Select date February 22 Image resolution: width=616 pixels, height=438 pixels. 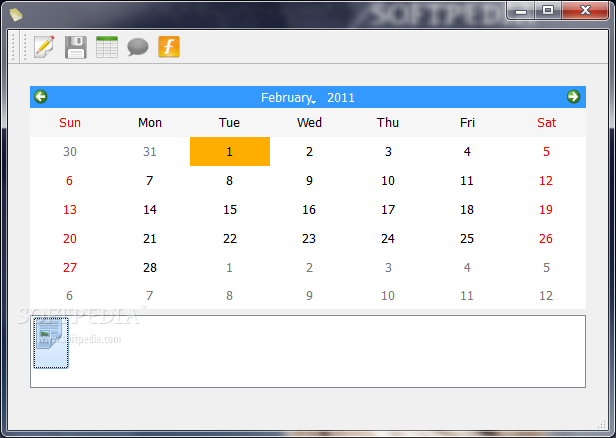point(230,238)
